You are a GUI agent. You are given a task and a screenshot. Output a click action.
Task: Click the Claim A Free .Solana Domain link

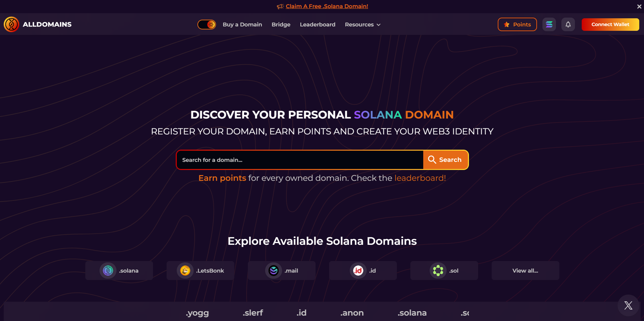click(x=326, y=6)
